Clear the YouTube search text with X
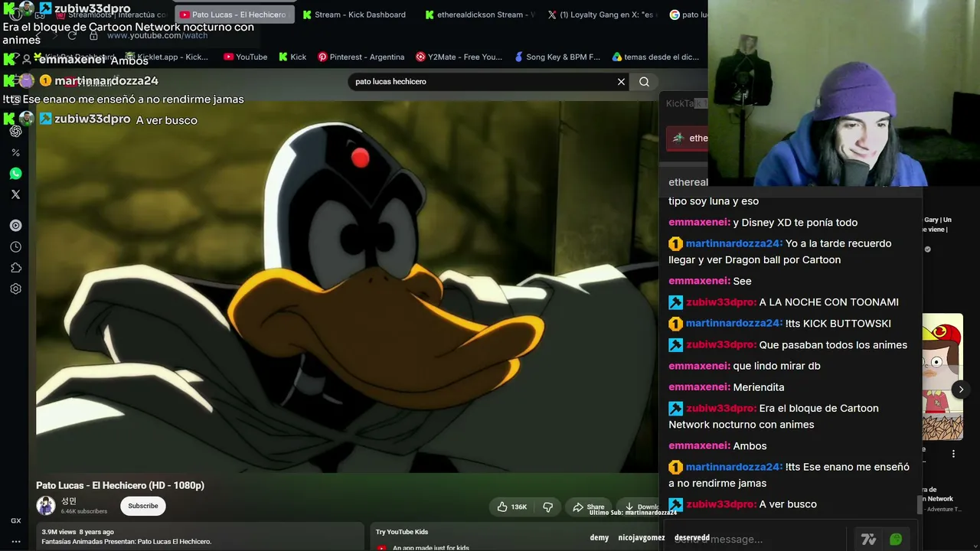 point(621,82)
